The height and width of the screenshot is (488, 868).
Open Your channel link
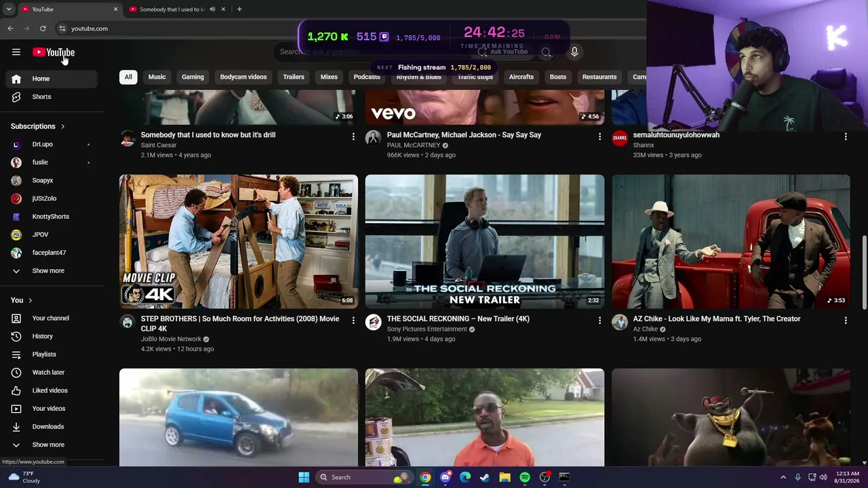tap(52, 318)
